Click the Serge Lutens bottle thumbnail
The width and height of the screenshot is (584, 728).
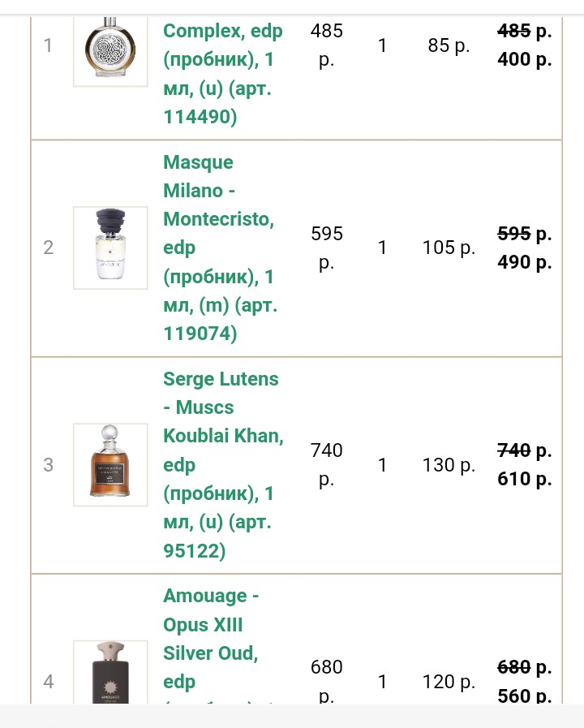110,465
